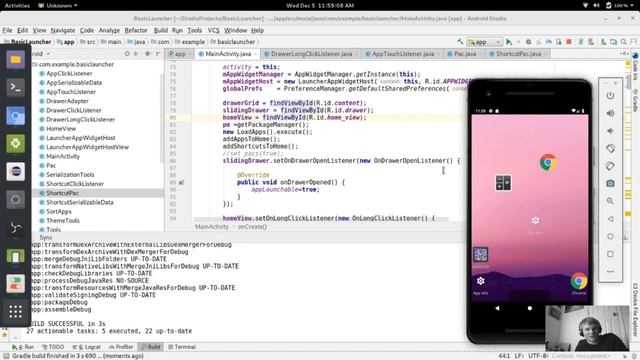
Task: Stop the running app with the red square
Action: click(569, 42)
